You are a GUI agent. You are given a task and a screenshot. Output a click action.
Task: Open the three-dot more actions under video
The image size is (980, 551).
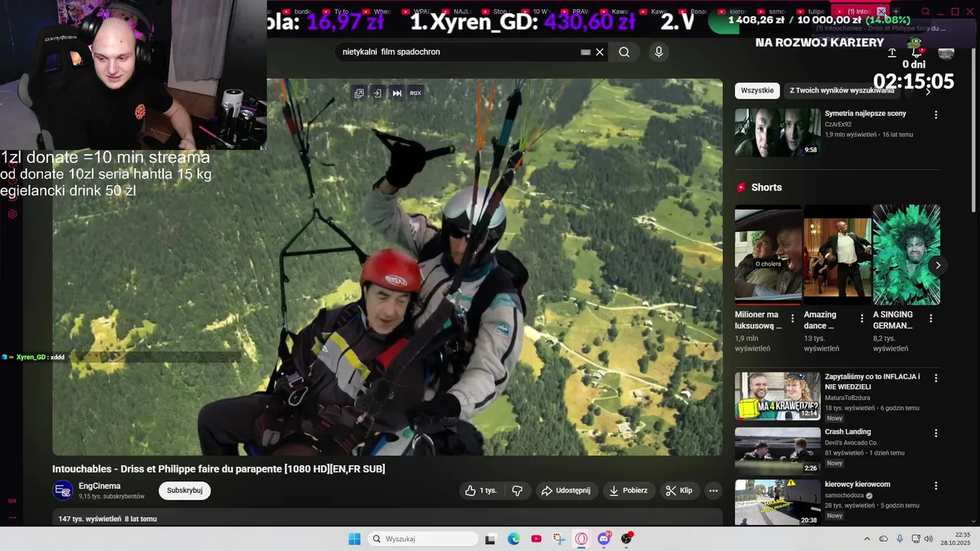click(x=714, y=491)
